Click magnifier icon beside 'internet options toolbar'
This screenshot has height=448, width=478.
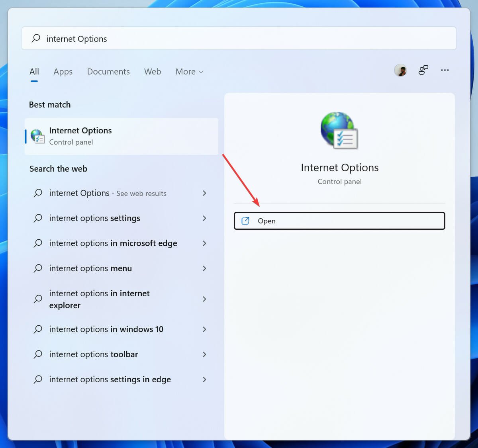tap(38, 354)
